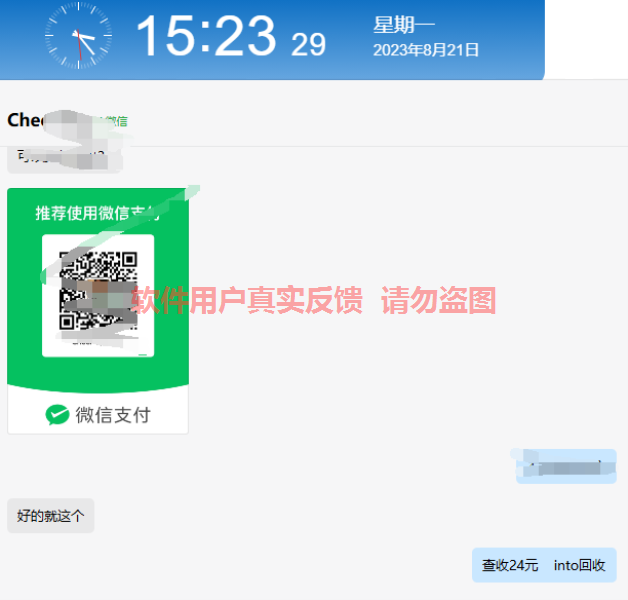Select the blurred blue sent message bubble
Viewport: 628px width, 600px height.
coord(566,466)
